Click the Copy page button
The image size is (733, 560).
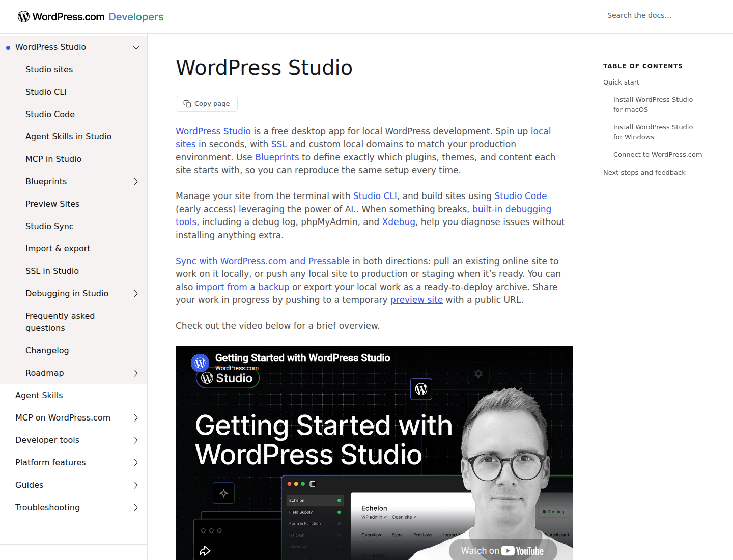pos(207,104)
